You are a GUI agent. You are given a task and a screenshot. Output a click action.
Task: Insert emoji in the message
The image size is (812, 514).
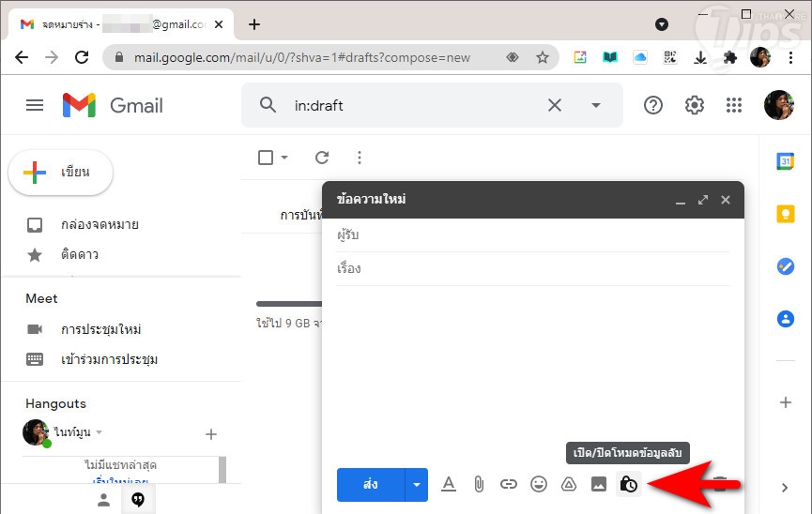pyautogui.click(x=539, y=485)
